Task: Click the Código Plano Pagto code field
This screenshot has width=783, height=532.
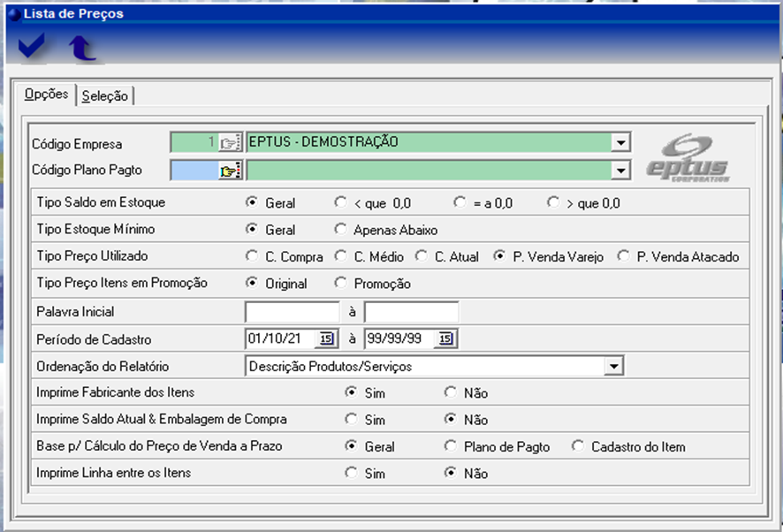Action: (194, 171)
